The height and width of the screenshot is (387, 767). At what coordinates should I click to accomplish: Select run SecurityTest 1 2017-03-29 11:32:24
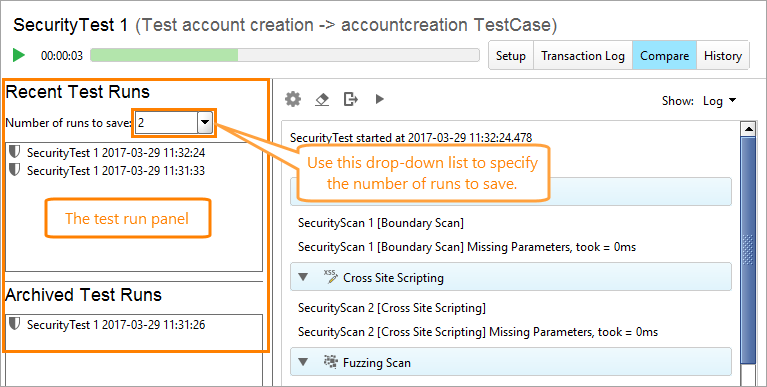(x=116, y=153)
